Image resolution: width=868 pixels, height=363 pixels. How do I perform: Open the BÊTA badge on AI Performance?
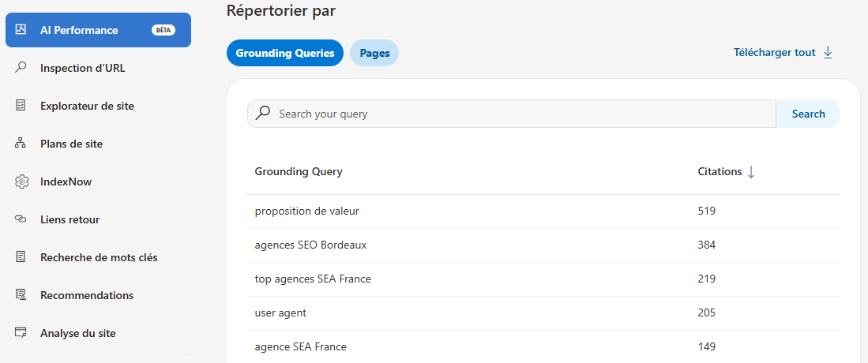pyautogui.click(x=163, y=30)
